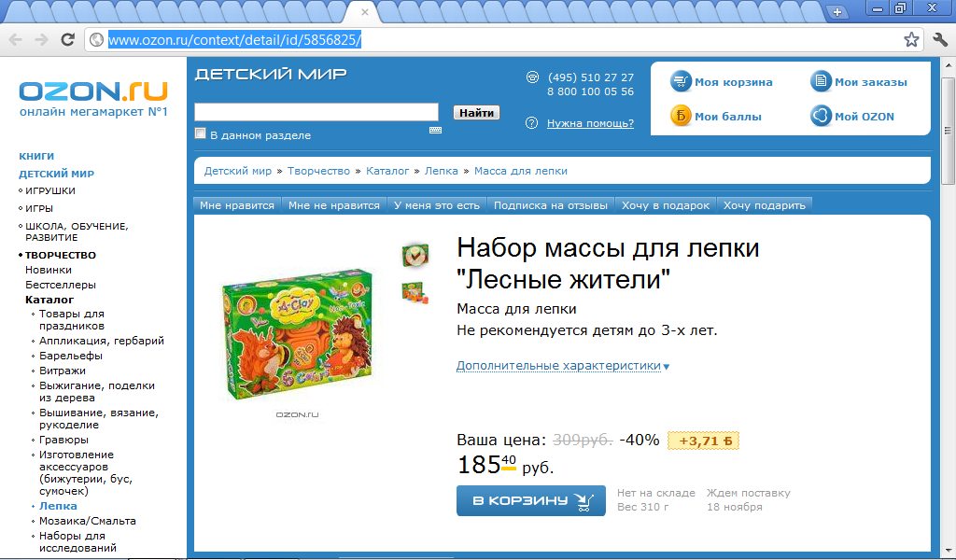
Task: Click the browser forward arrow
Action: (x=41, y=40)
